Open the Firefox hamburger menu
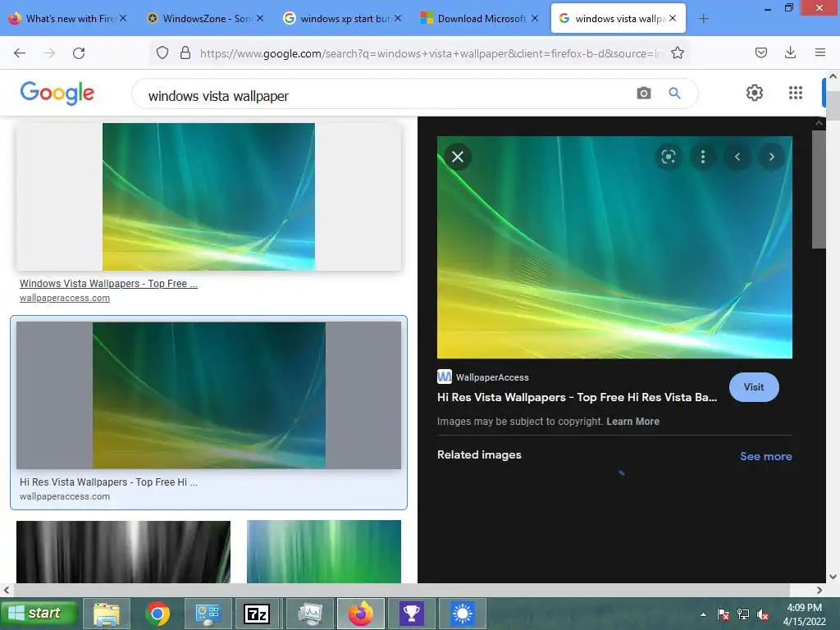 tap(820, 52)
